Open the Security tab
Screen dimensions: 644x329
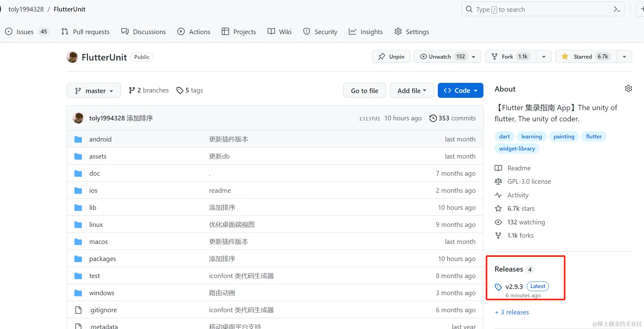click(320, 32)
